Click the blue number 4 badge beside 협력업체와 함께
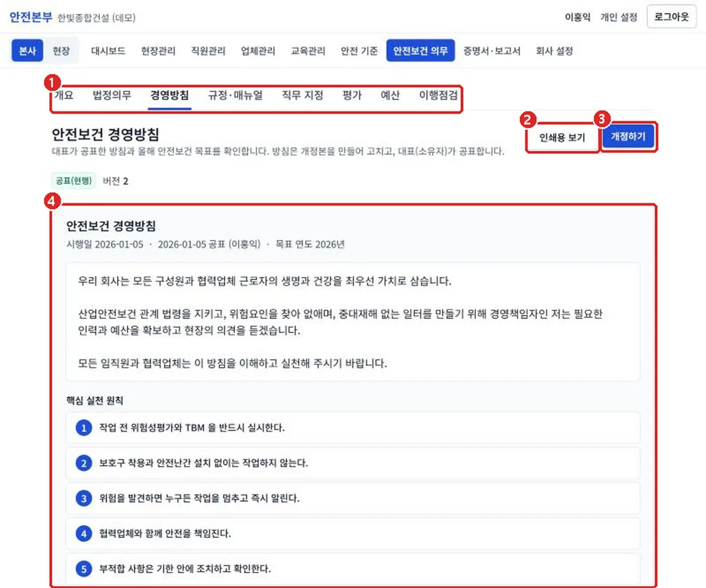This screenshot has width=706, height=588. pos(84,534)
